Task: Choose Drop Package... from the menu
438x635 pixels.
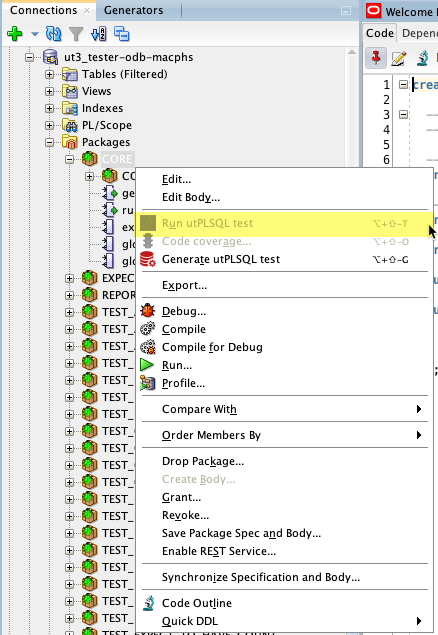Action: 285,461
